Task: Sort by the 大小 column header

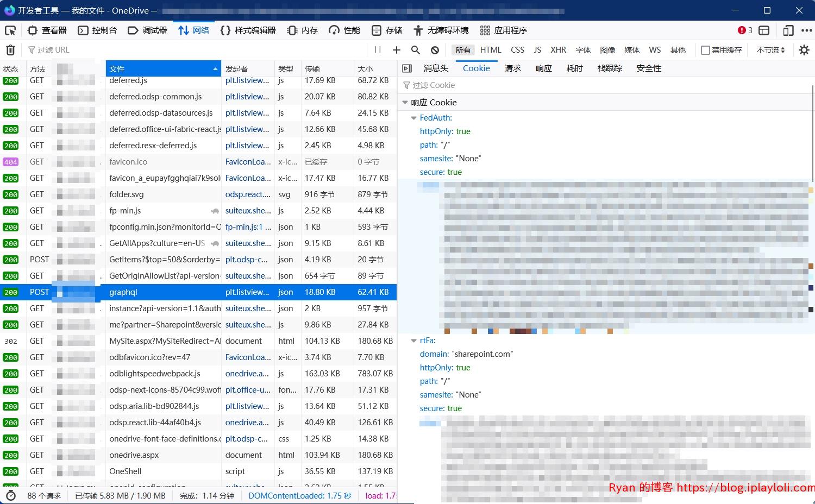Action: [x=375, y=69]
